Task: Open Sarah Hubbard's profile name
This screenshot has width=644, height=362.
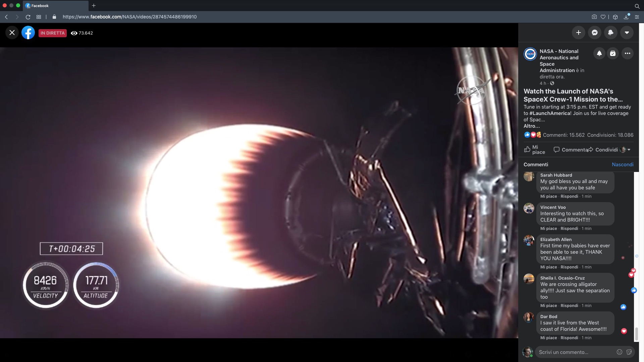Action: (556, 175)
